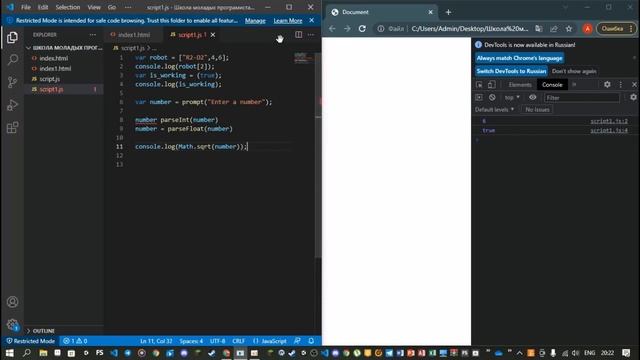Open the Search view in VS Code
The width and height of the screenshot is (640, 360).
click(12, 60)
